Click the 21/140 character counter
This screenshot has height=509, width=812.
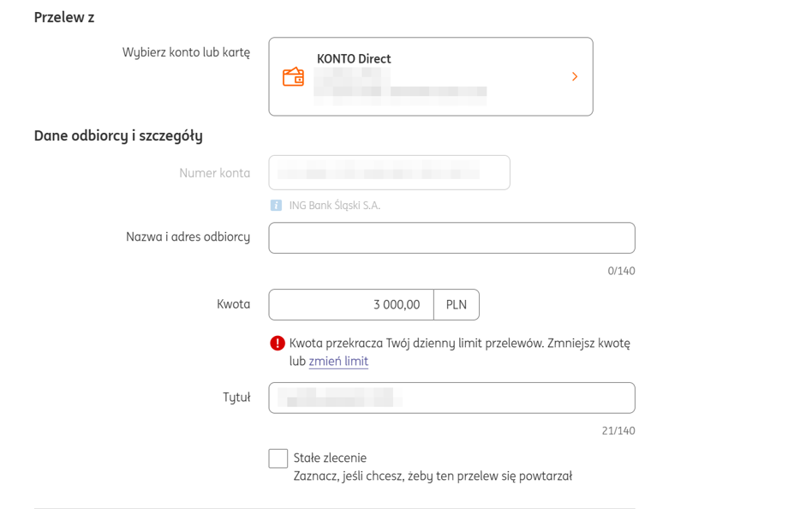618,431
